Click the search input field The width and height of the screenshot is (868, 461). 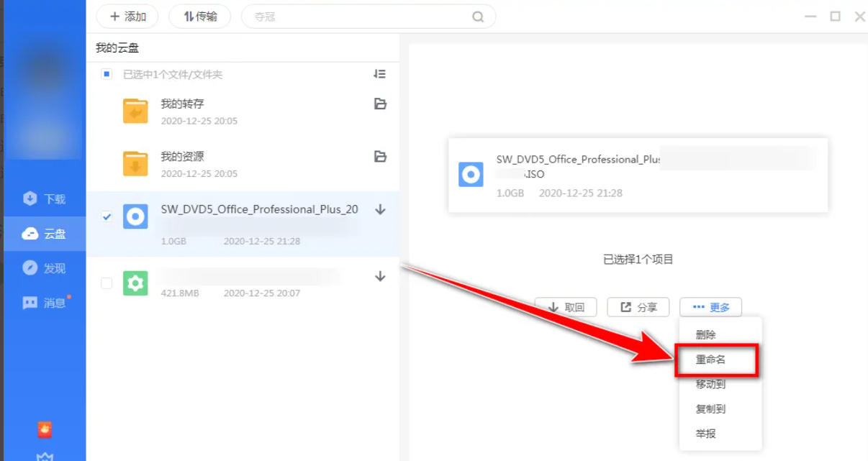(x=360, y=17)
